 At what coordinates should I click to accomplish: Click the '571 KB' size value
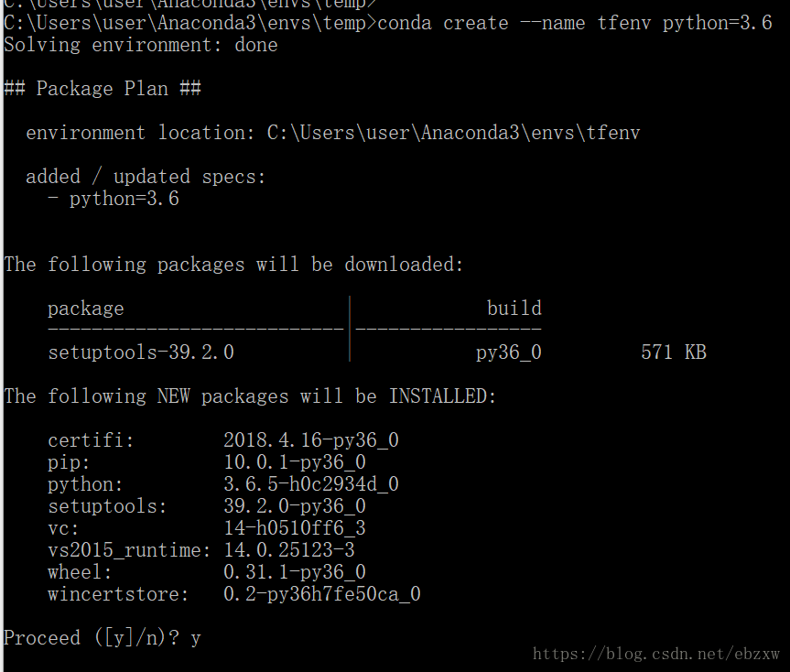coord(674,352)
